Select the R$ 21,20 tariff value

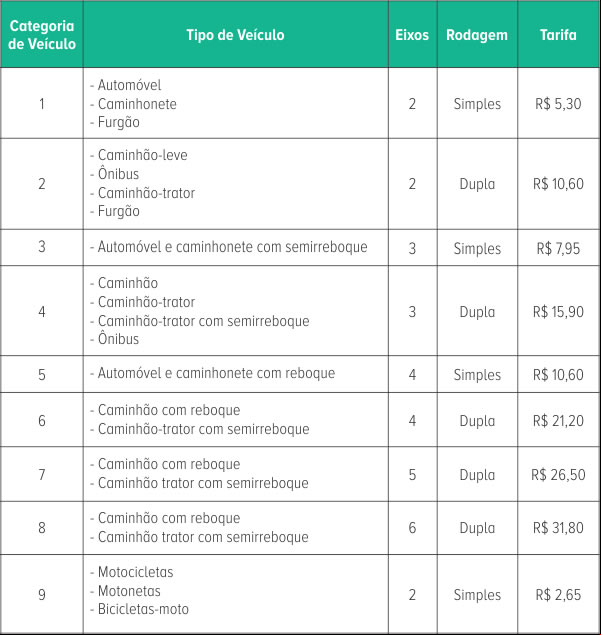558,421
